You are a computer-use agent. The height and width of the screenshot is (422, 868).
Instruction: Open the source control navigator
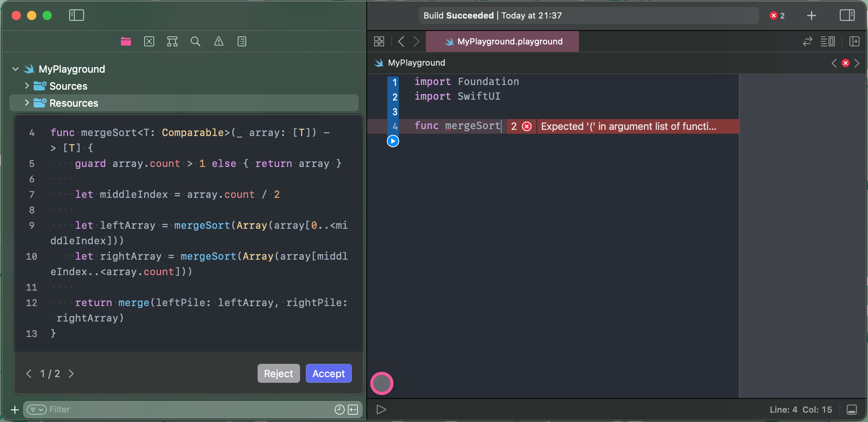149,41
